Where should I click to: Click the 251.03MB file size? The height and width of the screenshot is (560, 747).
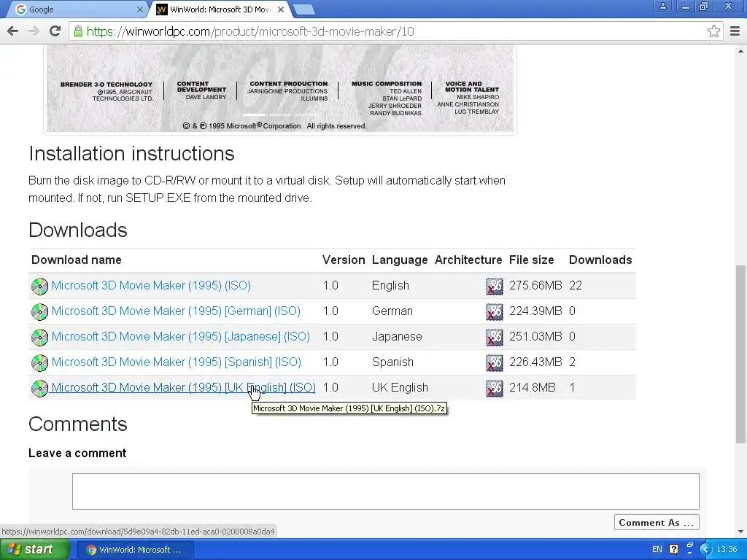535,336
